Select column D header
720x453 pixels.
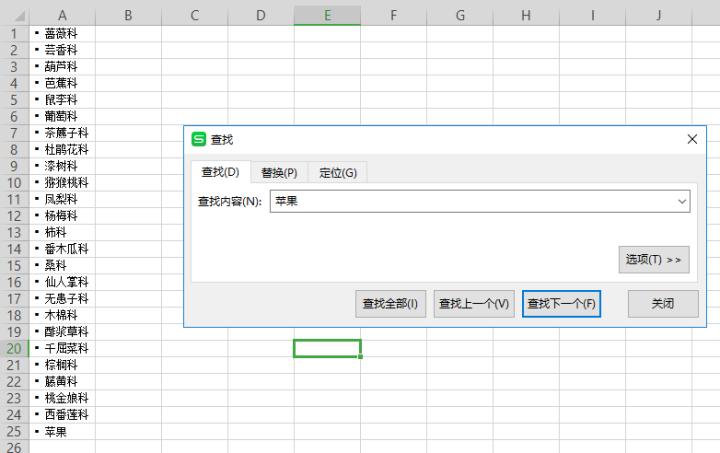tap(261, 16)
